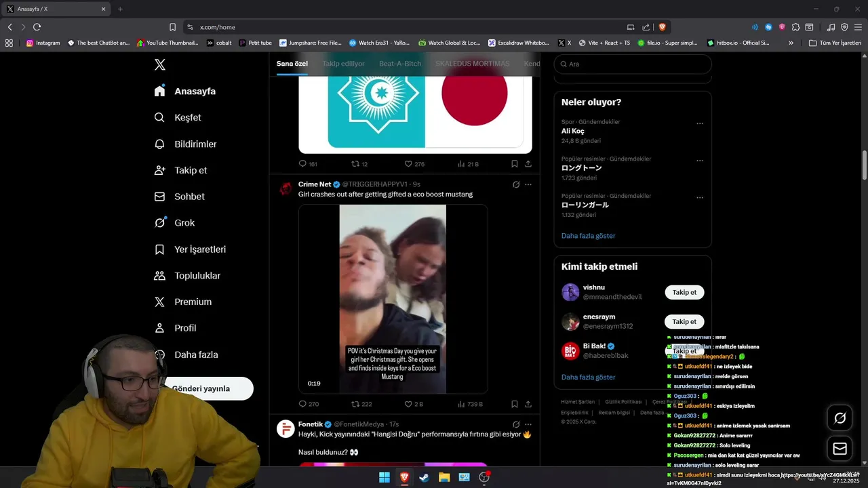Open more options for Ali Koç trend
Screen dimensions: 868x488
[700, 123]
